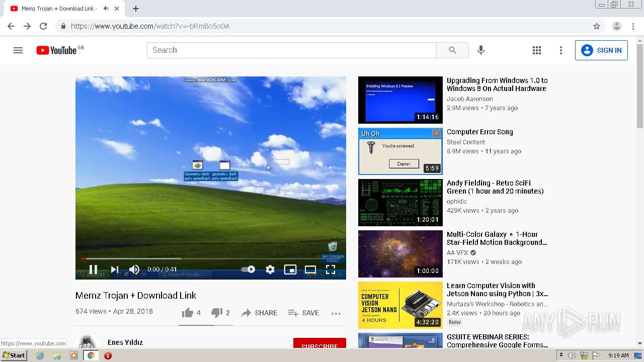The width and height of the screenshot is (644, 362).
Task: Open YouTube settings three-dot menu
Action: pyautogui.click(x=561, y=50)
